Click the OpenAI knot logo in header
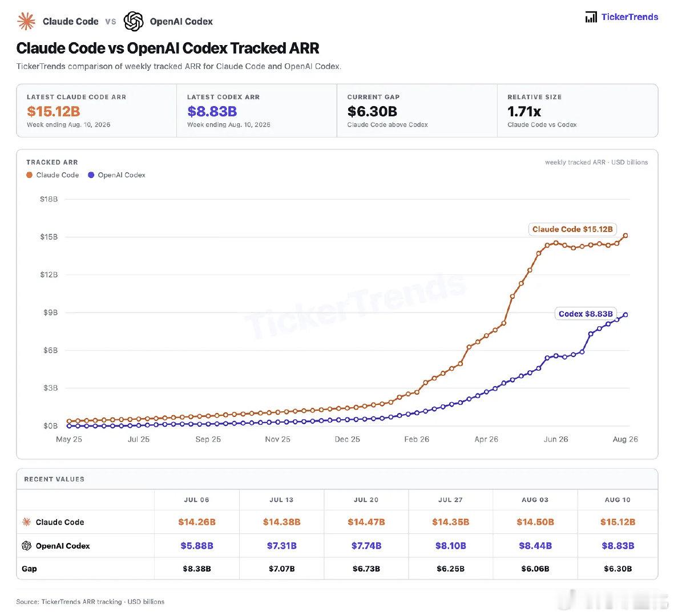This screenshot has width=674, height=616. click(x=134, y=21)
